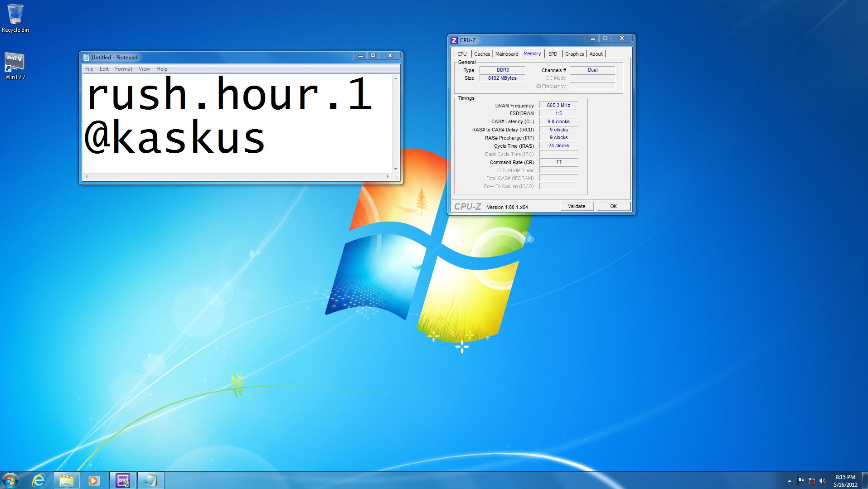Click the Notepad title bar icon
Image resolution: width=868 pixels, height=489 pixels.
(x=86, y=58)
